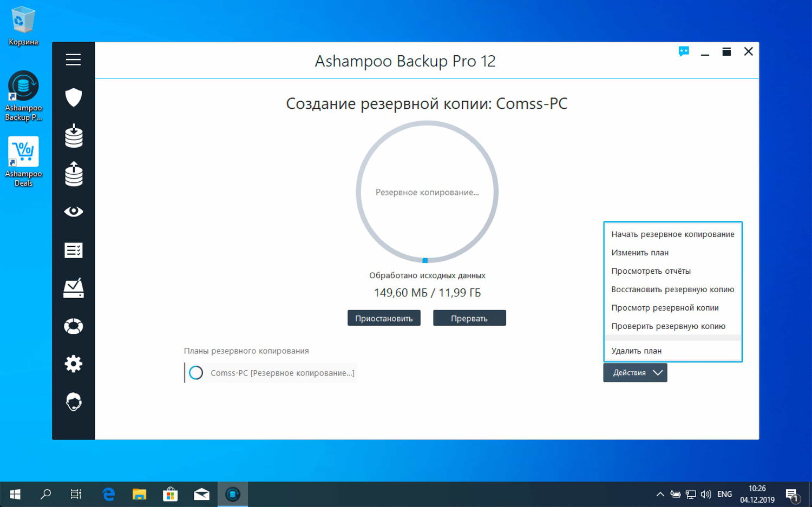This screenshot has width=812, height=507.
Task: Open the network icon in system tray
Action: click(x=691, y=494)
